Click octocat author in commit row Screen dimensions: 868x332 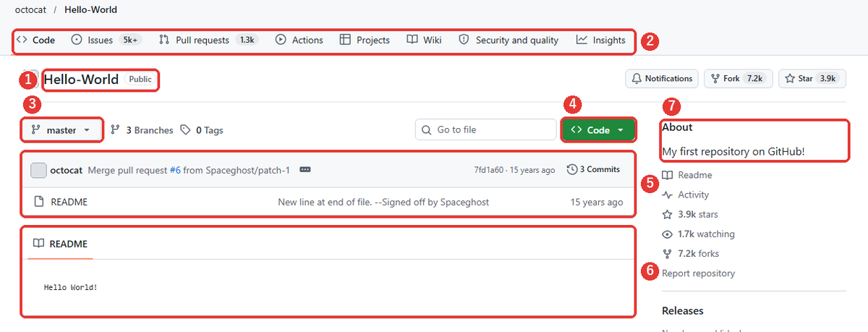pos(67,170)
